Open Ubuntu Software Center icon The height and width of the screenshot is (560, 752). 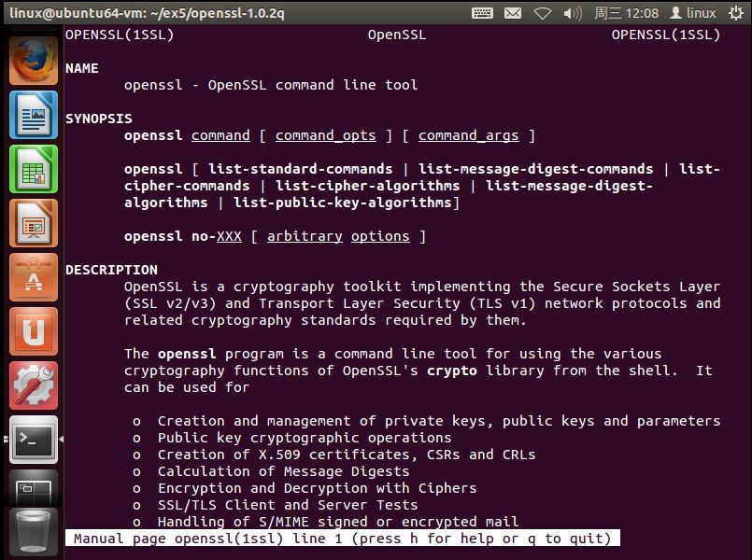pos(33,277)
